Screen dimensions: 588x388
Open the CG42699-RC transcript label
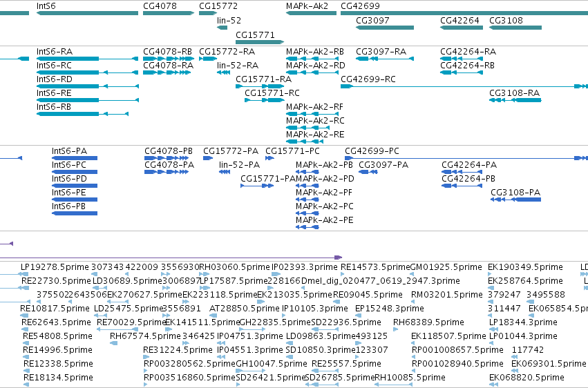click(x=368, y=79)
